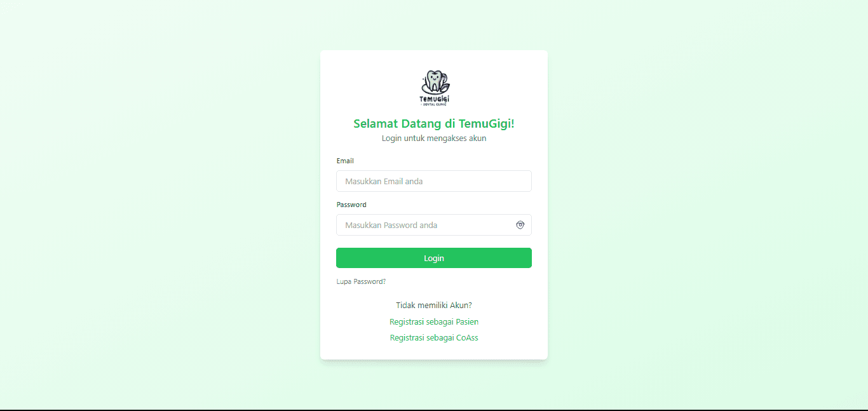868x411 pixels.
Task: Click the Login untuk mengakses akun subtitle
Action: click(x=434, y=138)
